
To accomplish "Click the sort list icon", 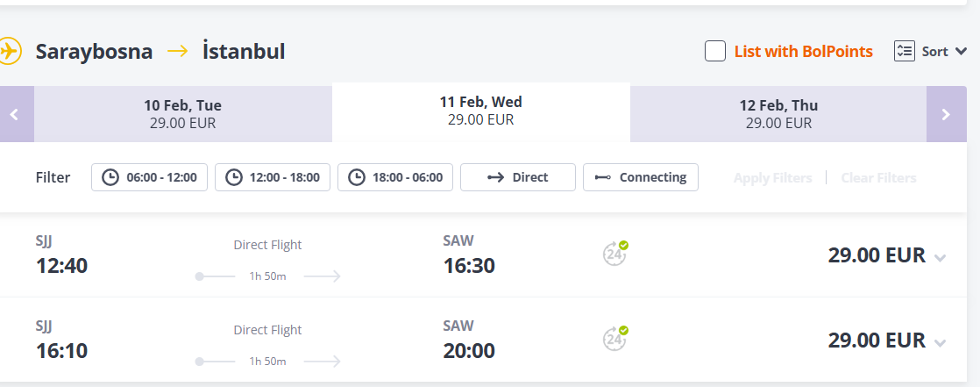I will click(x=904, y=51).
